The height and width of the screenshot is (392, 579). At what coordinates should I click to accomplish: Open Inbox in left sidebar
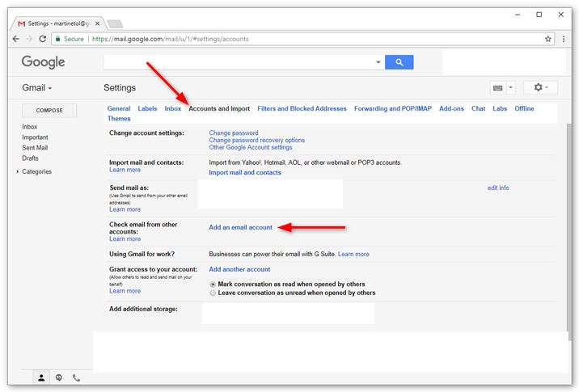tap(30, 127)
